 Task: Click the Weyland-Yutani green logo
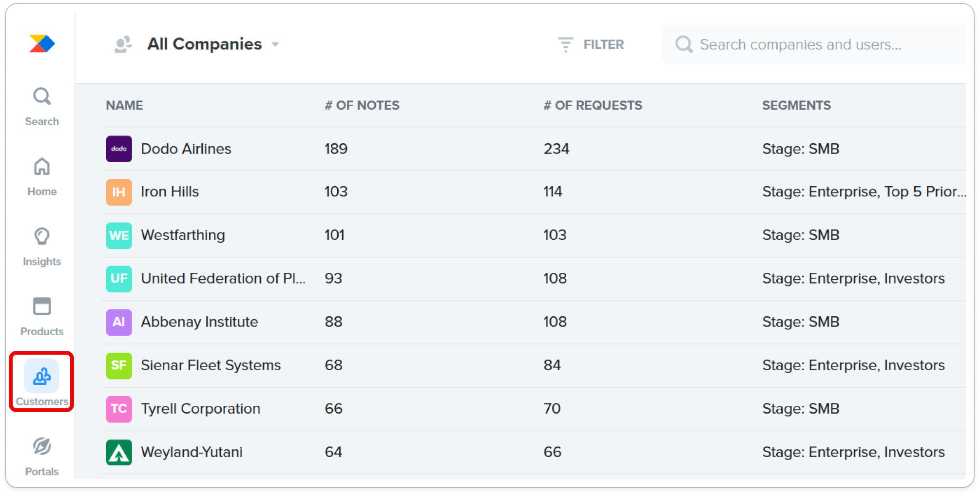119,452
